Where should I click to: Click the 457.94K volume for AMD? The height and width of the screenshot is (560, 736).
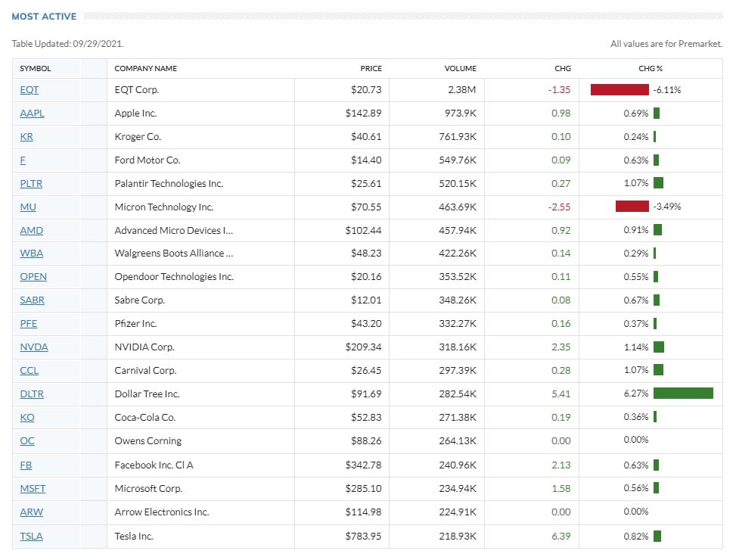(458, 231)
